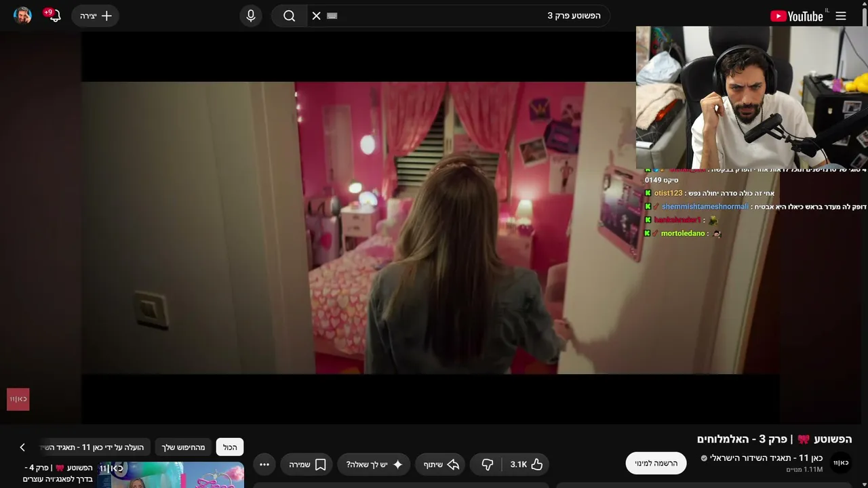Open the three-dots more actions menu
868x488 pixels.
click(x=264, y=464)
